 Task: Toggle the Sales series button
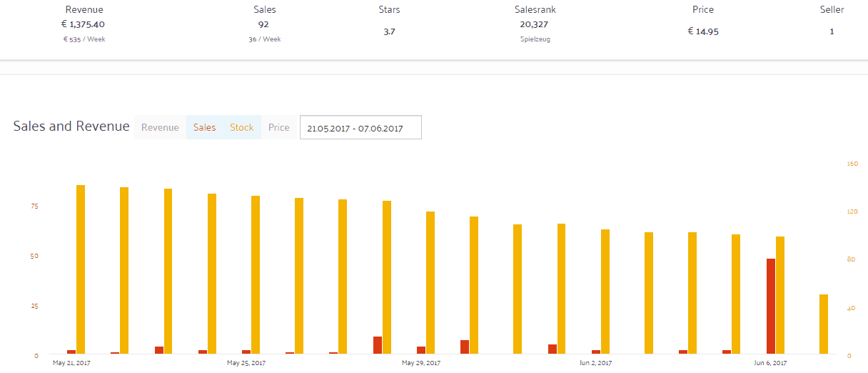point(204,127)
